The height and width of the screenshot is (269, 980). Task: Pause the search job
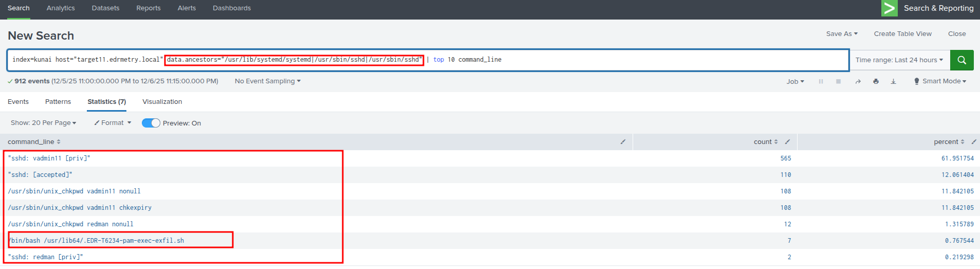(821, 81)
